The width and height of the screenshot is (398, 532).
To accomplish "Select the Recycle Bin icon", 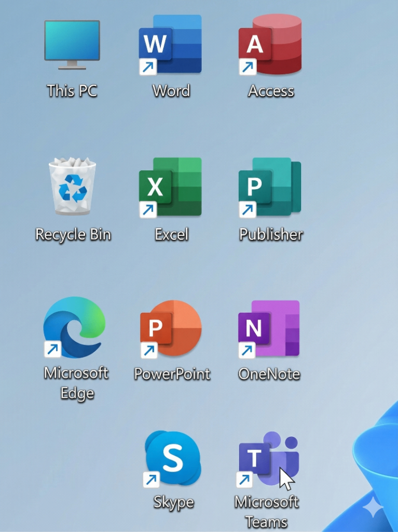I will [72, 185].
